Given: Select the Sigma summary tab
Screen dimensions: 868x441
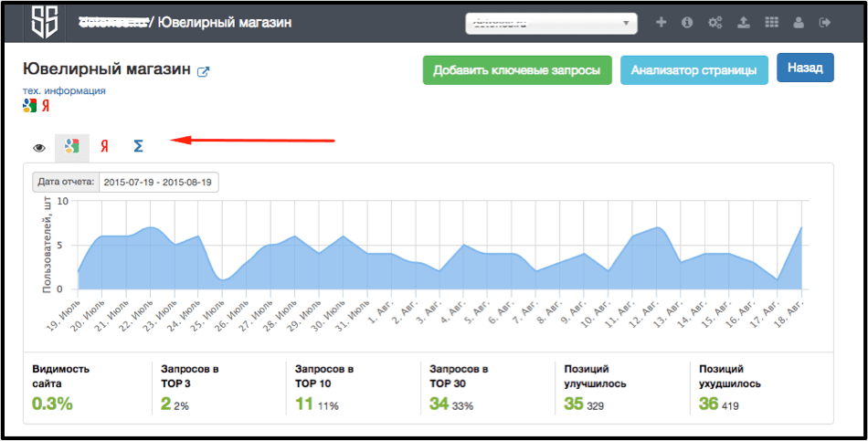Looking at the screenshot, I should [138, 146].
